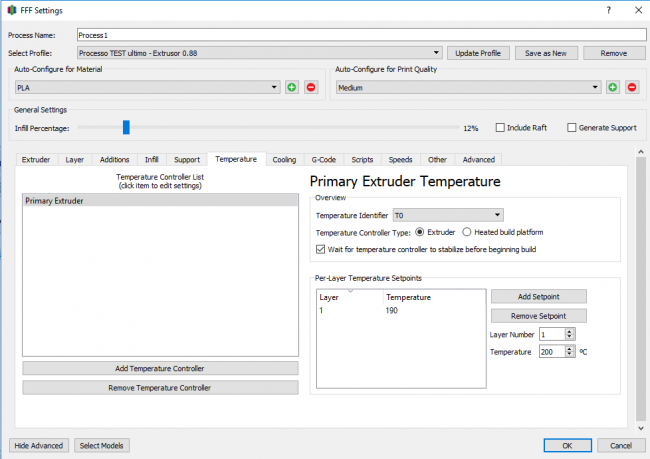Click the Process Name text field

[x=360, y=34]
